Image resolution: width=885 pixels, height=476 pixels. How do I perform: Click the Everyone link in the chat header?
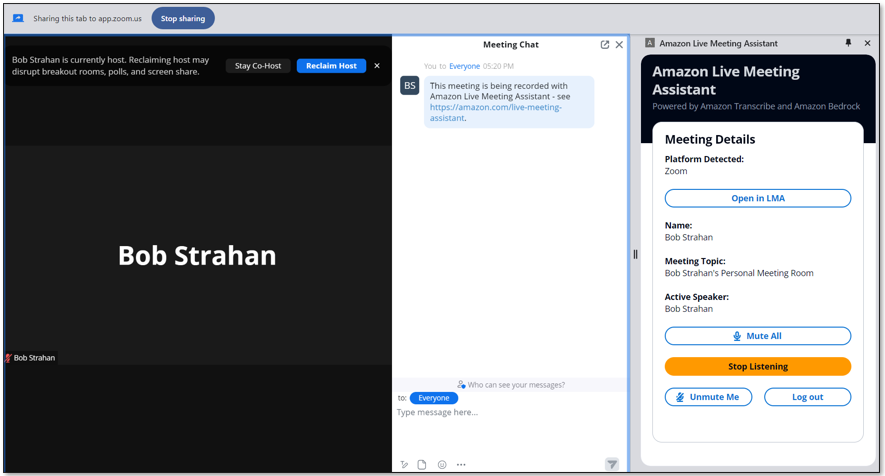[465, 66]
